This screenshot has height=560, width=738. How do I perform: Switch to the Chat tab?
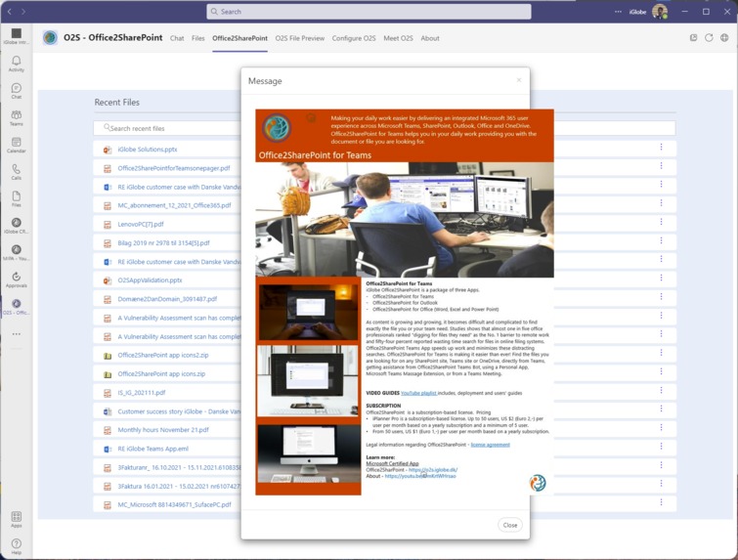coord(177,38)
